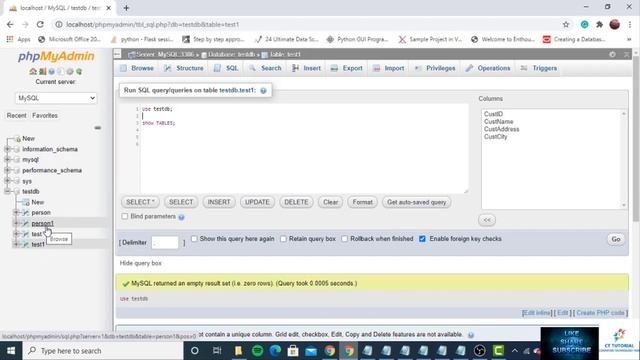Open Task View on the taskbar
The height and width of the screenshot is (360, 640).
[x=217, y=351]
